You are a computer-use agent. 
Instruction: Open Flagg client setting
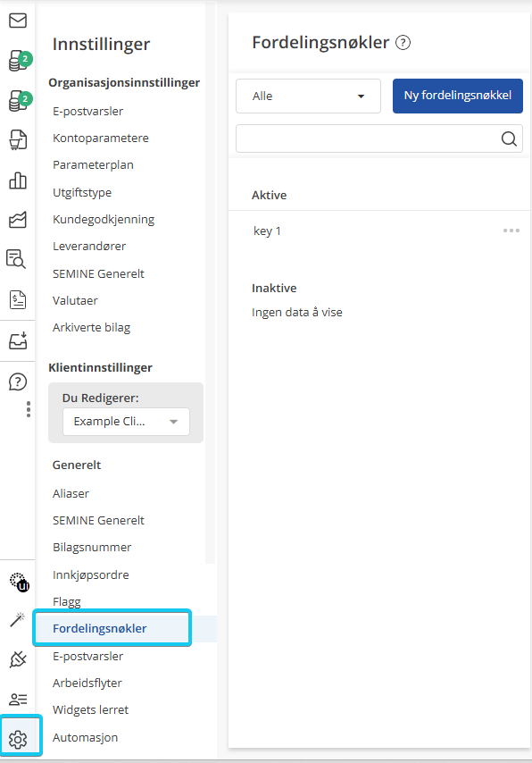click(67, 602)
